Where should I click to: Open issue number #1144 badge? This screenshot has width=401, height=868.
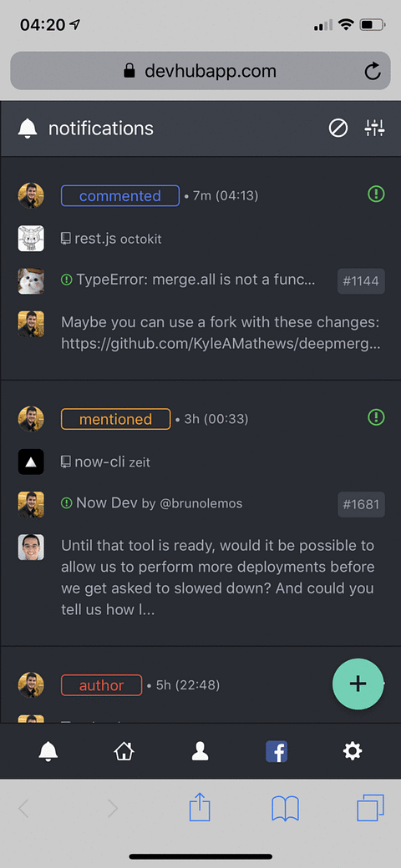click(361, 281)
